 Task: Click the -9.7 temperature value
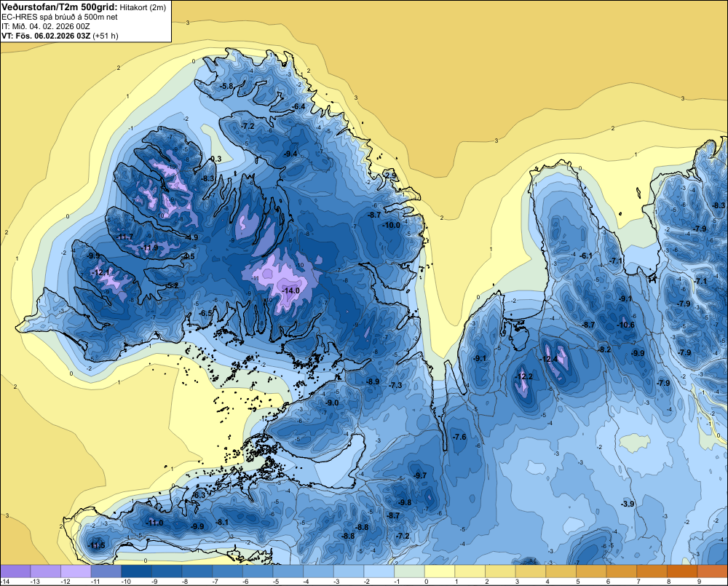pos(420,476)
